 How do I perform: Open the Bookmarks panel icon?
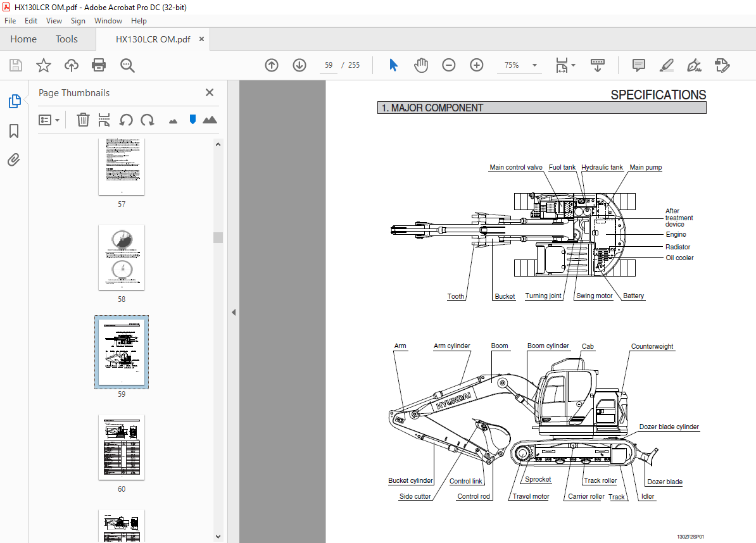pyautogui.click(x=14, y=130)
